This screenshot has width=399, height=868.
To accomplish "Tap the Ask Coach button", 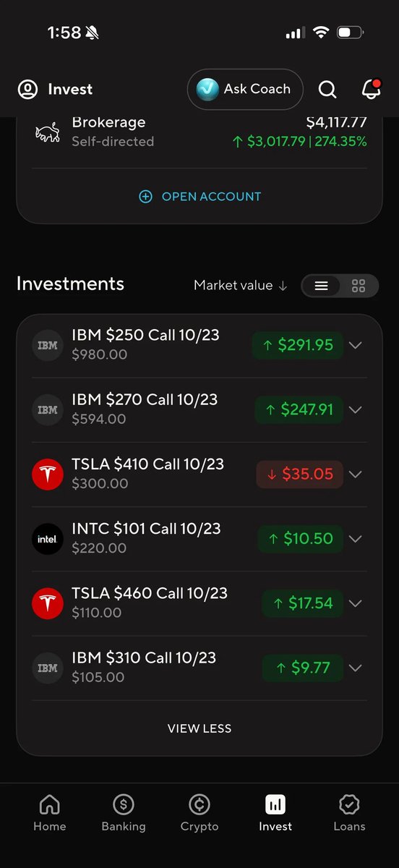I will click(245, 89).
